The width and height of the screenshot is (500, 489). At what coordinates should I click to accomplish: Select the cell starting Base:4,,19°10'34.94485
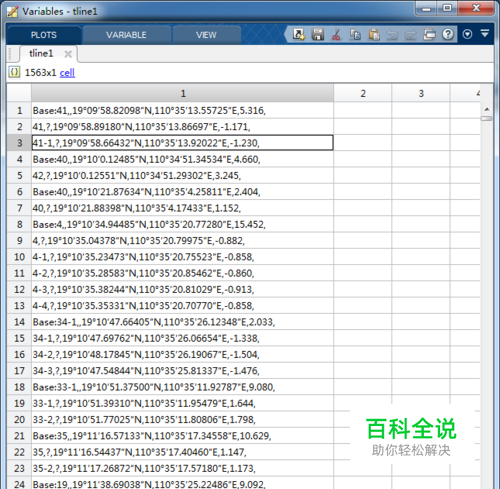(x=183, y=224)
